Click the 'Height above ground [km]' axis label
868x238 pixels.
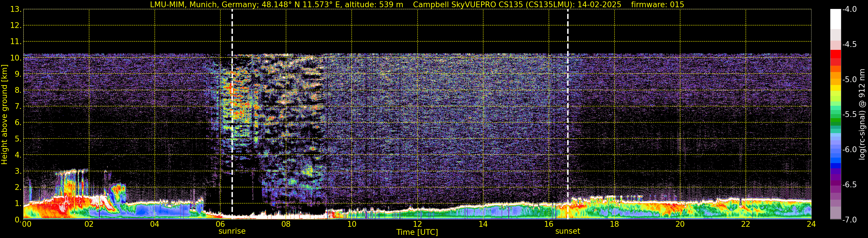pyautogui.click(x=4, y=115)
